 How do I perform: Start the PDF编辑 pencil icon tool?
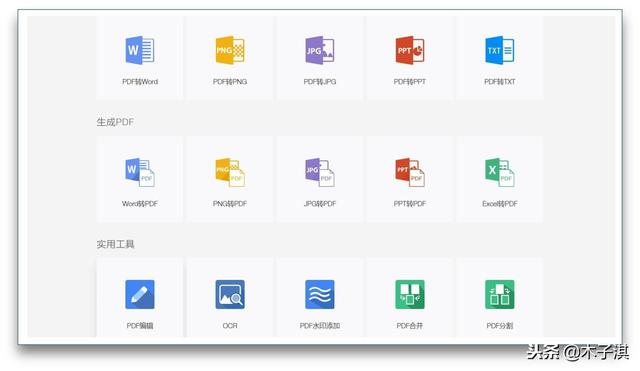[x=140, y=294]
